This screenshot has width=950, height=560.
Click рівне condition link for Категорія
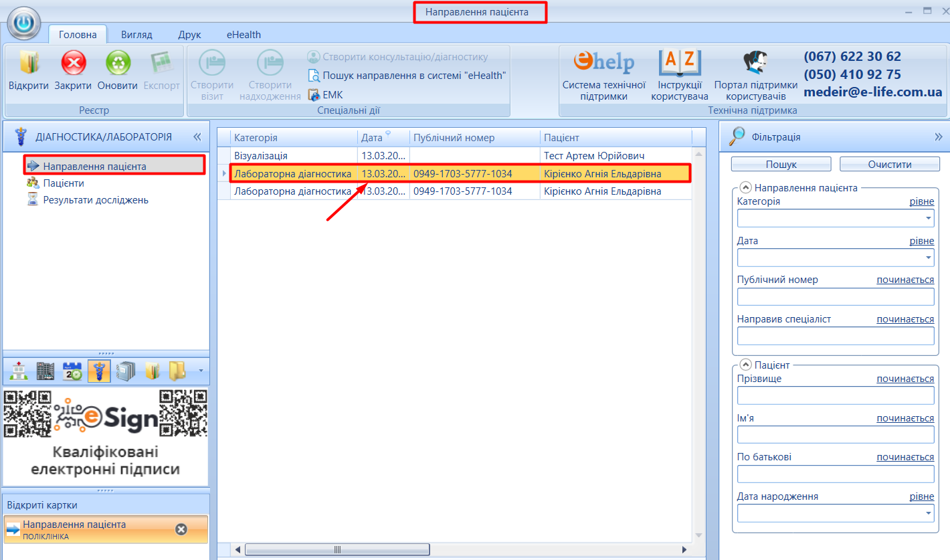pos(921,201)
